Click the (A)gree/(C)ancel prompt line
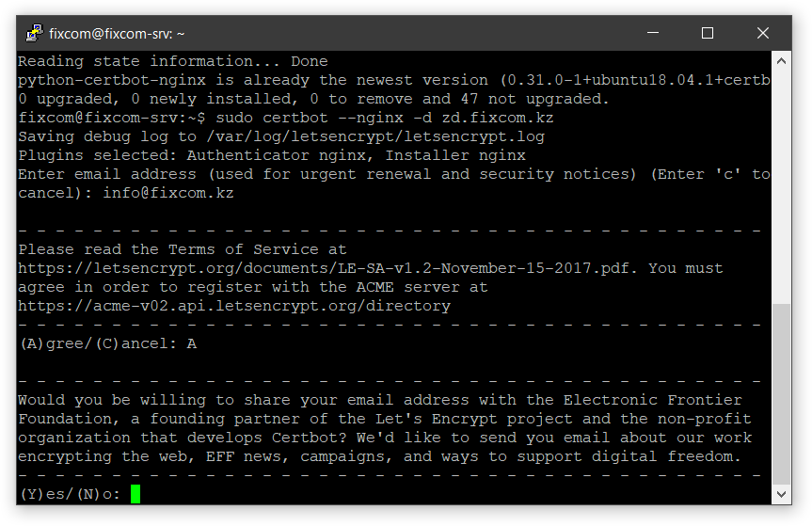 coord(108,343)
